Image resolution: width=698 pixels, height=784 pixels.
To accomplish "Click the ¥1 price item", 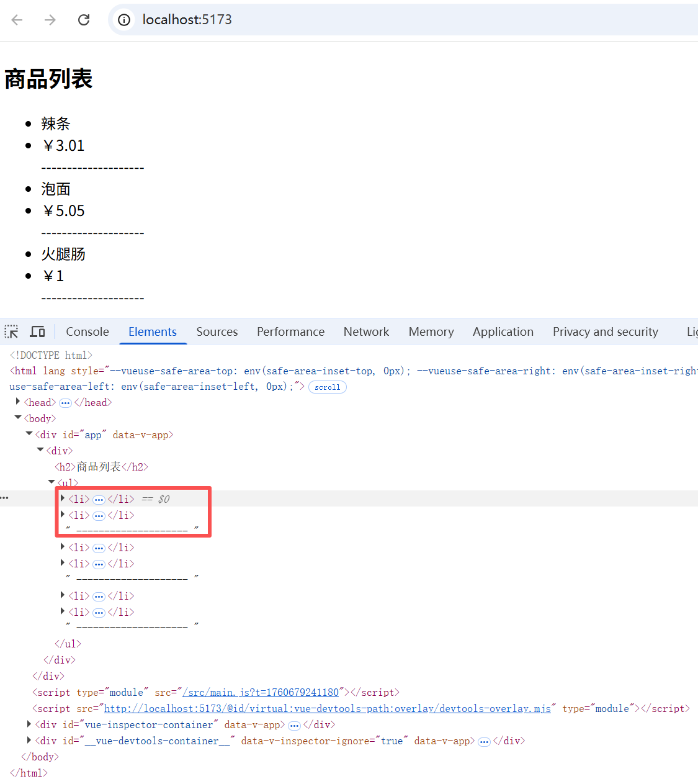I will tap(53, 276).
